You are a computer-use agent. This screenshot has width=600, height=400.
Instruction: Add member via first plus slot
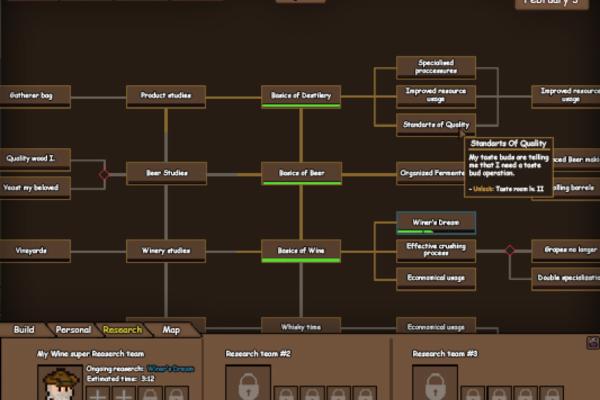click(x=98, y=393)
